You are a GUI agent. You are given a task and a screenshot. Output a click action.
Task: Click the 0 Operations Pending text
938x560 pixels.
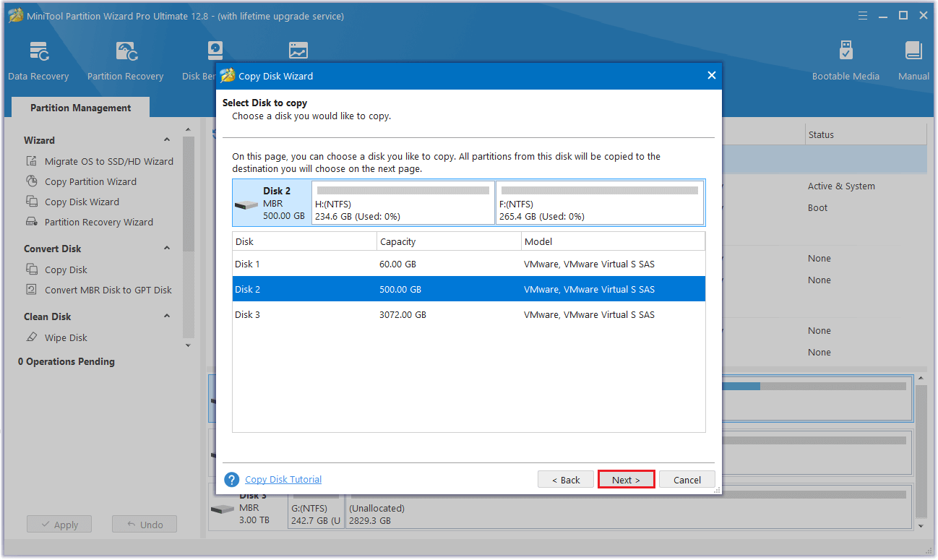point(66,361)
